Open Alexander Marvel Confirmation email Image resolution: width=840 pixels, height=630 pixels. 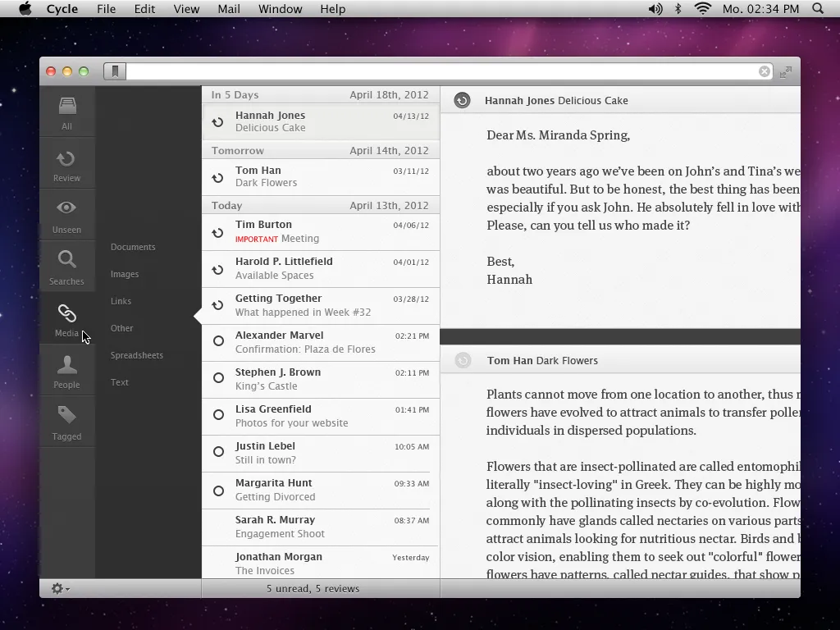click(x=321, y=343)
